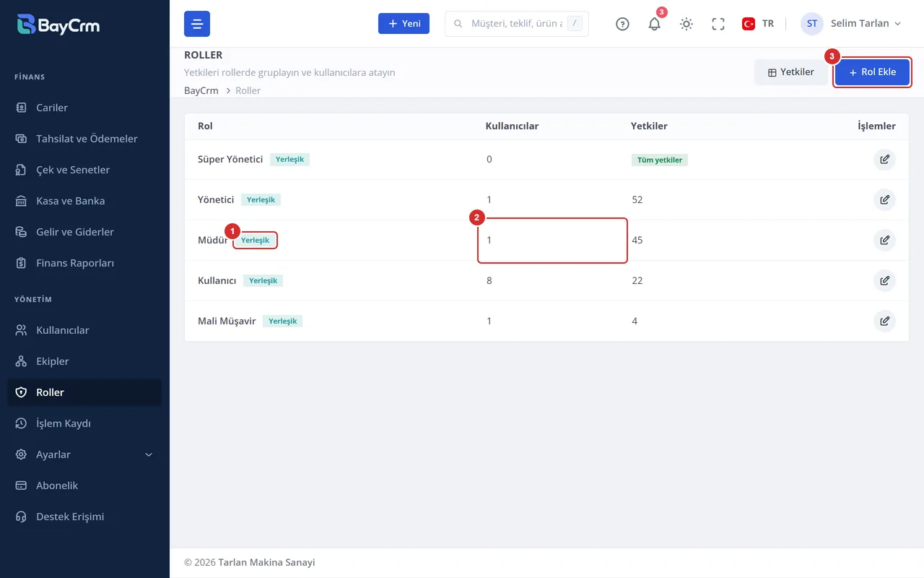This screenshot has height=578, width=924.
Task: Open Destek Erişimi
Action: (84, 517)
